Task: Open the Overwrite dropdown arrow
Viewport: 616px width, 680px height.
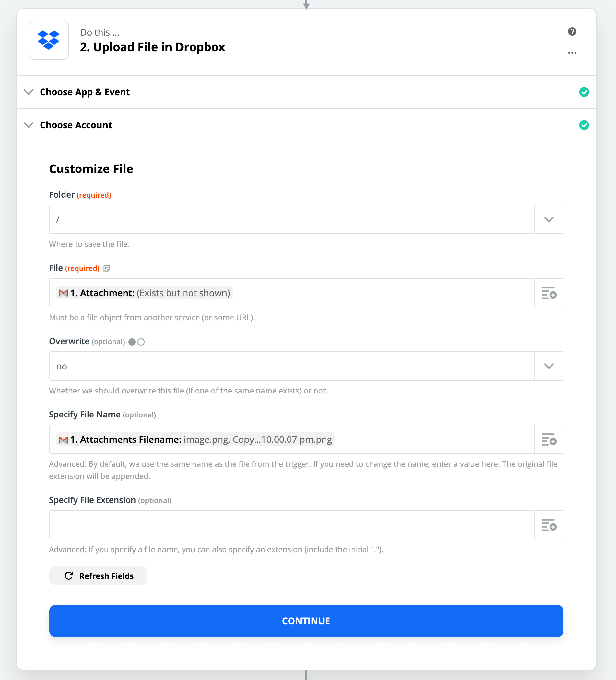Action: [x=549, y=366]
